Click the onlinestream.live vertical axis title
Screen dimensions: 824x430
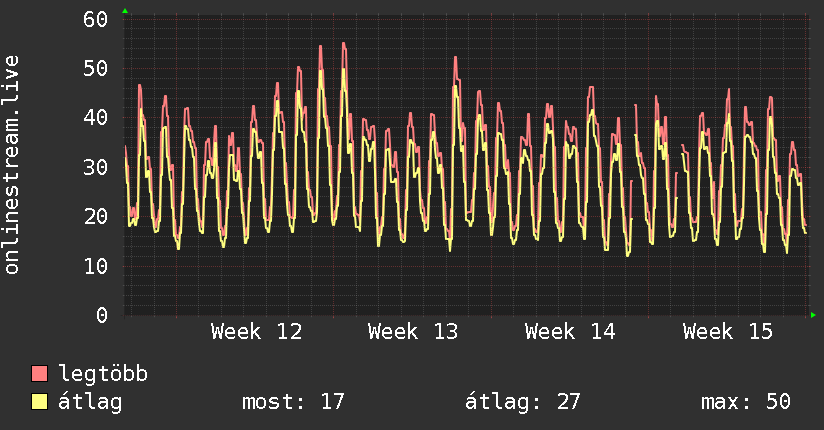(x=12, y=165)
